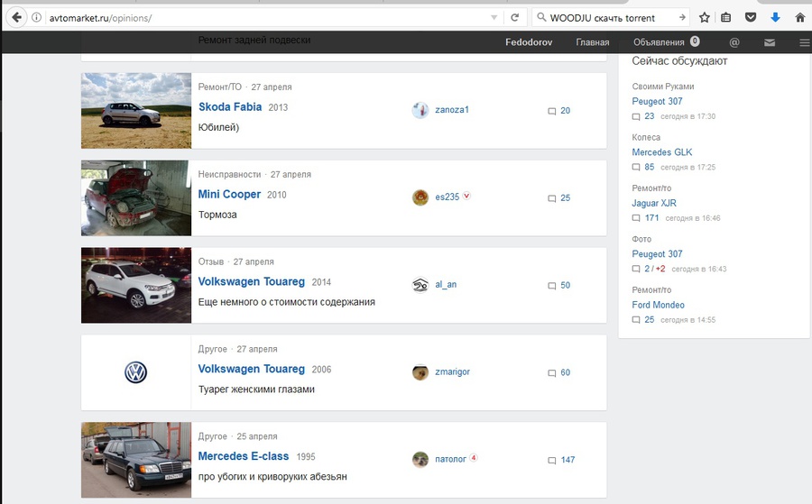The image size is (812, 504).
Task: Click es235 avatar icon
Action: 420,197
